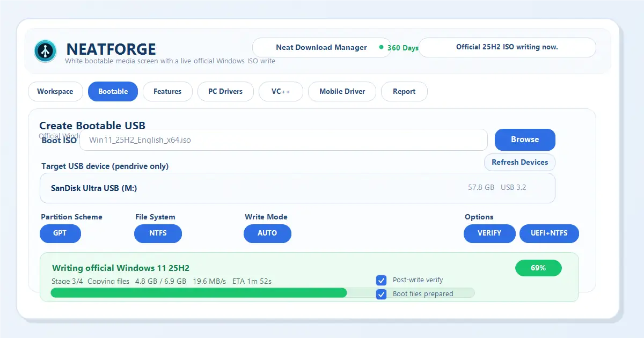Go to the Report tab
Viewport: 644px width, 338px height.
[404, 92]
